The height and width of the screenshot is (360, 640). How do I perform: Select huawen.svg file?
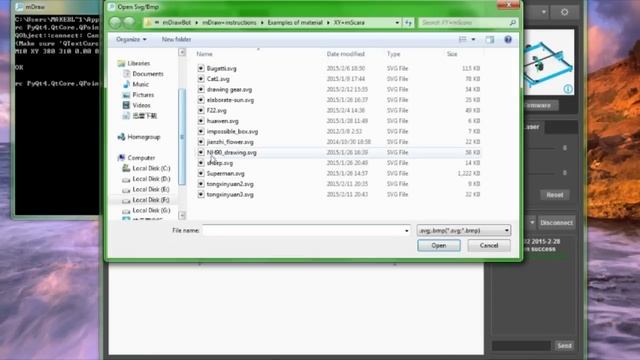pyautogui.click(x=222, y=121)
